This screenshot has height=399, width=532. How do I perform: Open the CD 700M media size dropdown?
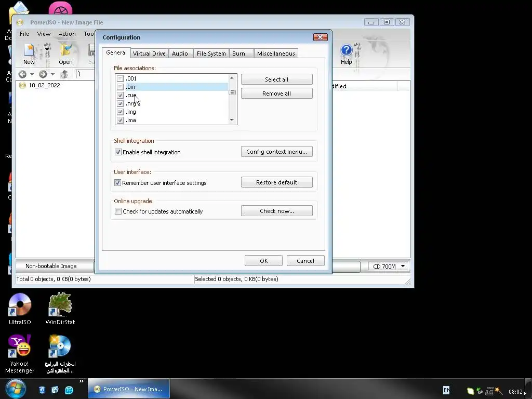point(389,267)
